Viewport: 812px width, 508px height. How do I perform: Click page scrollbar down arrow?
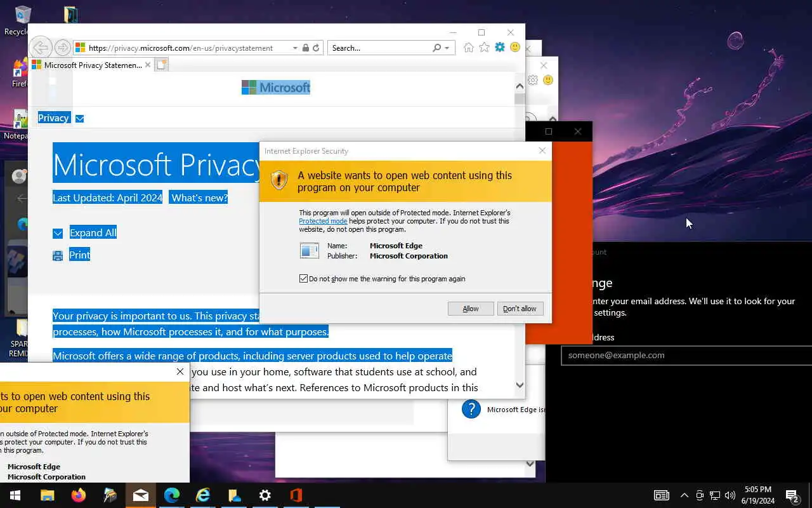[x=520, y=385]
